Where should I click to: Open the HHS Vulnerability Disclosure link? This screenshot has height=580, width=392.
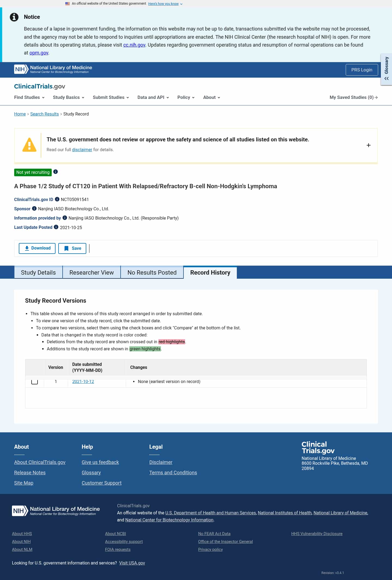point(317,533)
